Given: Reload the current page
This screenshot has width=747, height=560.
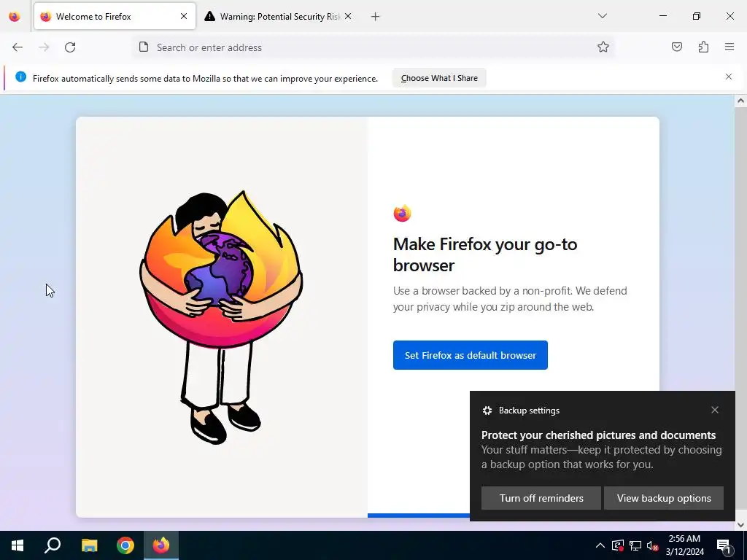Looking at the screenshot, I should click(x=70, y=47).
